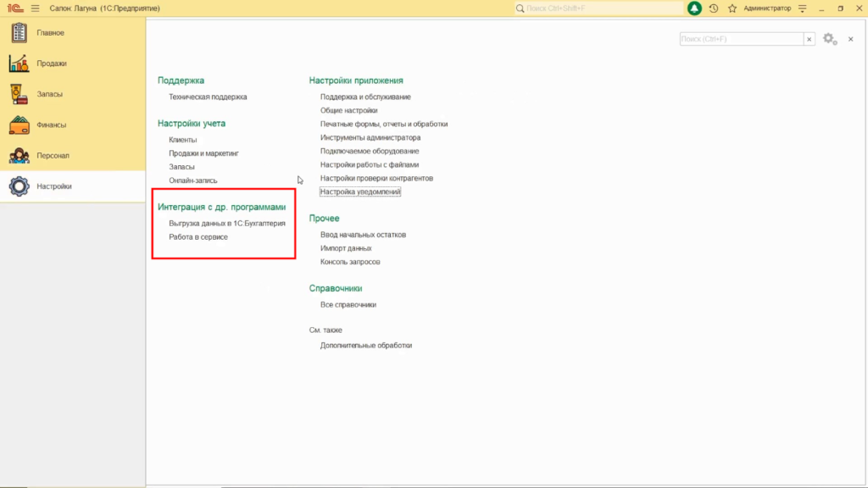
Task: Open Техническая поддержка link
Action: (x=208, y=97)
